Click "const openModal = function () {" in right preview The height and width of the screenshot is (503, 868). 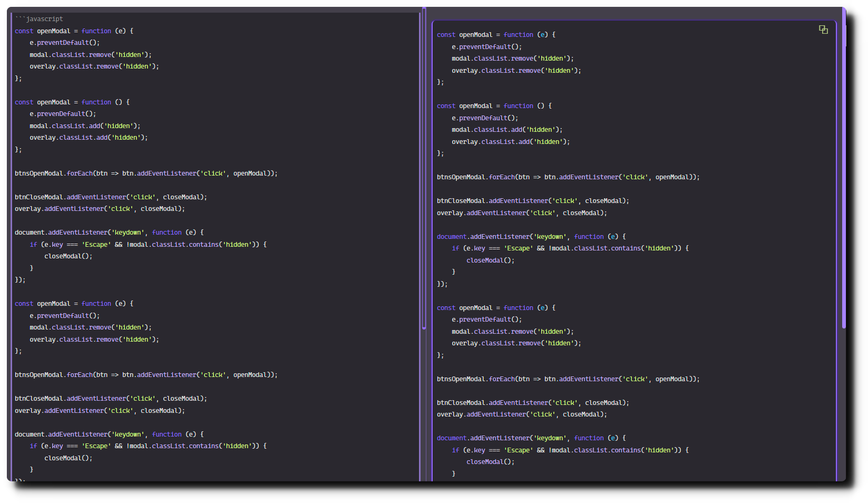click(x=494, y=106)
